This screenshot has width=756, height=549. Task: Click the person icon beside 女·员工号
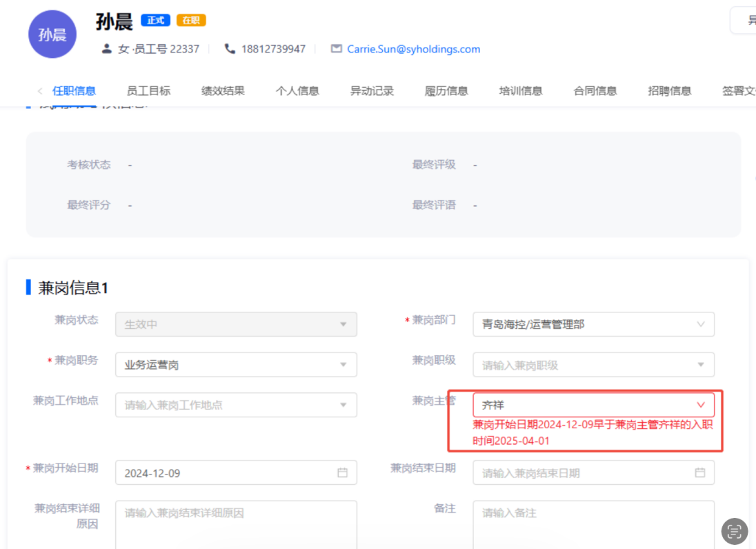106,49
